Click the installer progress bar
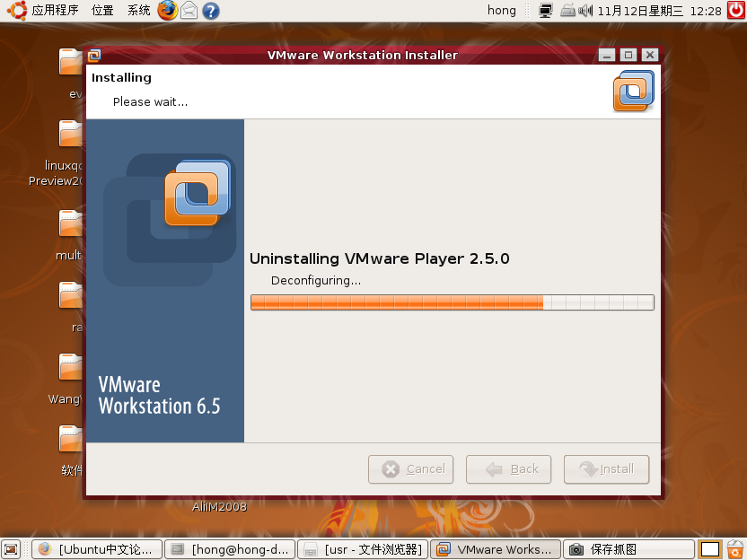This screenshot has width=747, height=560. coord(453,302)
